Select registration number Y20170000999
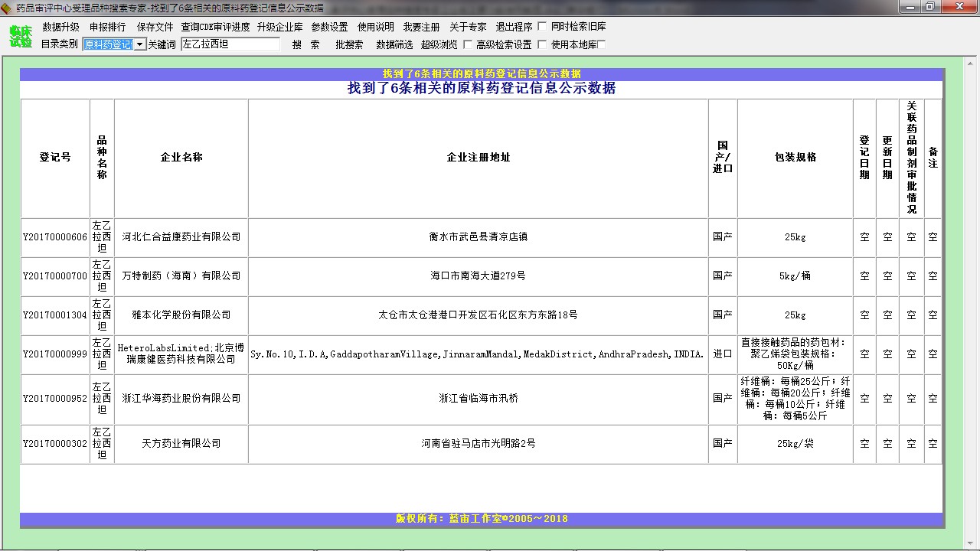Viewport: 980px width, 551px height. point(55,354)
